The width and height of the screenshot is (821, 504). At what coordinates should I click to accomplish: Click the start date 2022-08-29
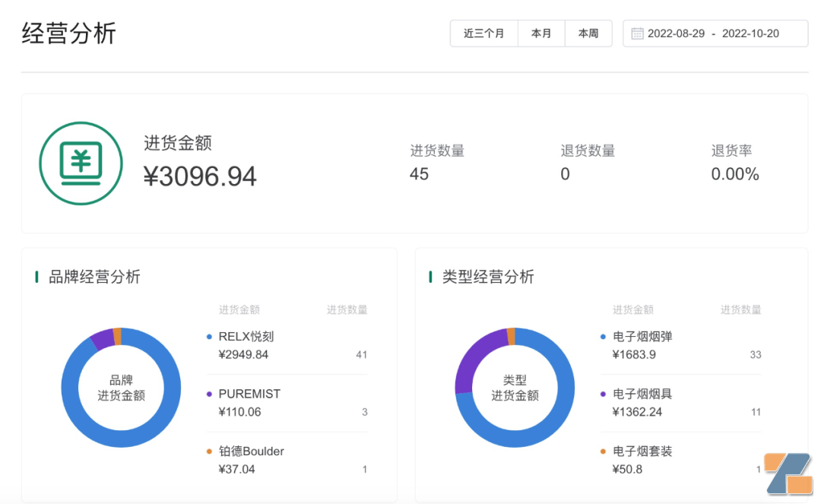tap(676, 33)
